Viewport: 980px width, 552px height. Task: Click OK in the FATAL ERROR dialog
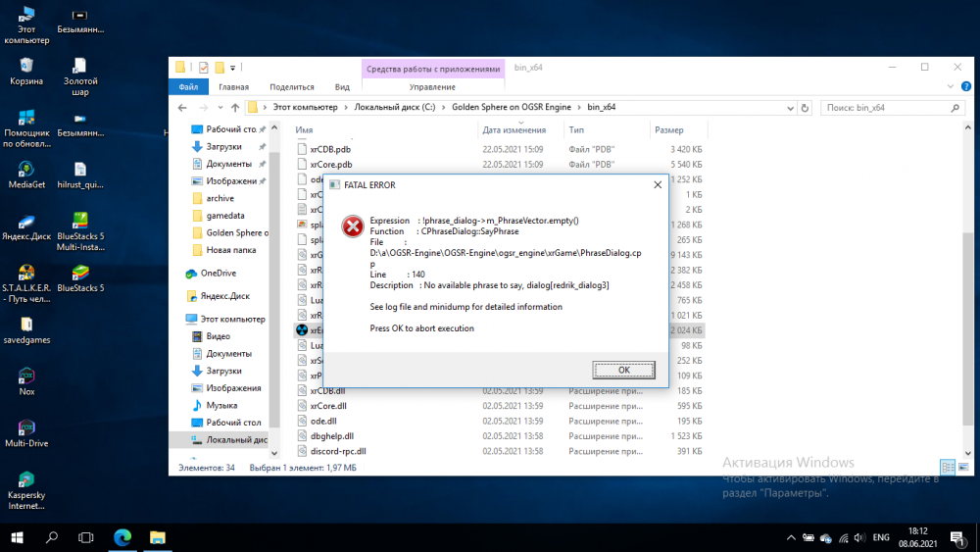[x=623, y=369]
